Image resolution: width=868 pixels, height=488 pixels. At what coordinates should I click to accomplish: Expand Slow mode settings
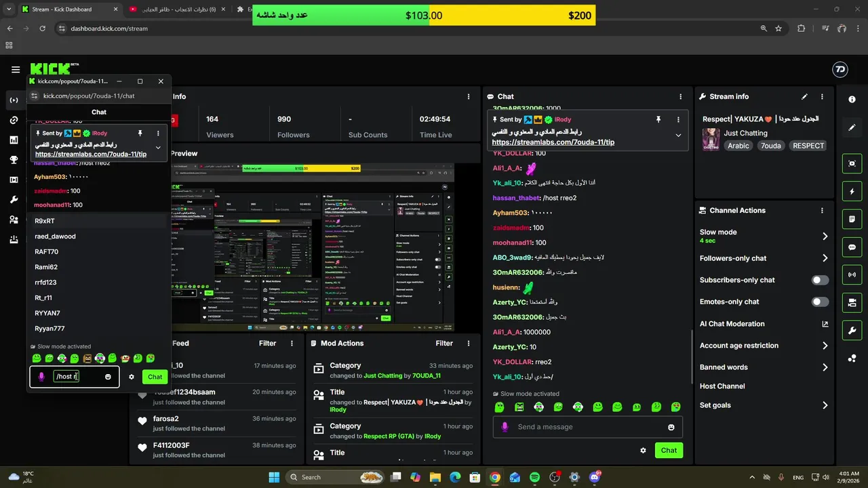pos(825,236)
